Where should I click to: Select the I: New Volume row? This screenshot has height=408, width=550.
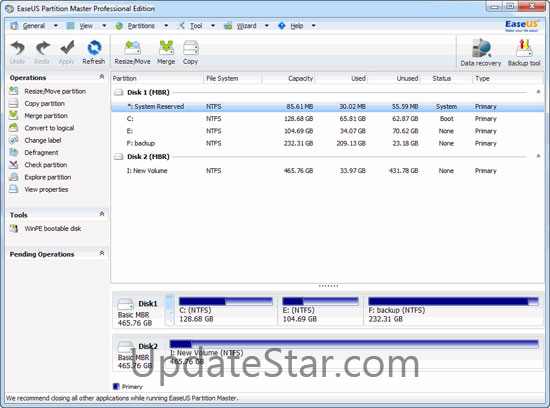click(328, 171)
